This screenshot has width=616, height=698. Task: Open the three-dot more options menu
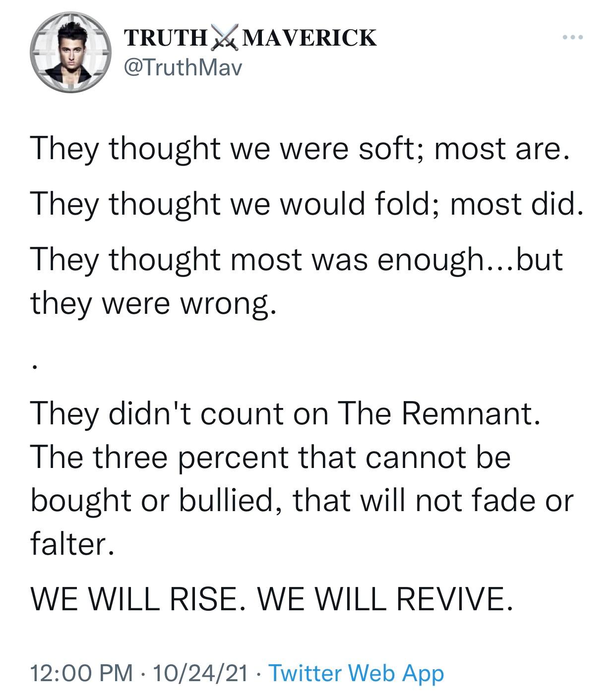[573, 38]
